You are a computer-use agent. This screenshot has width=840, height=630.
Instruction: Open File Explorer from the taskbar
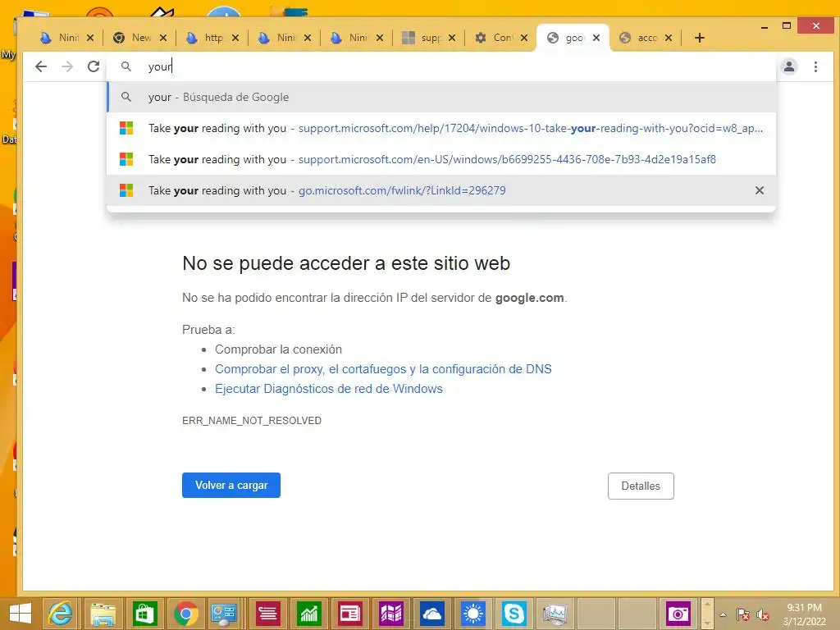click(x=103, y=614)
